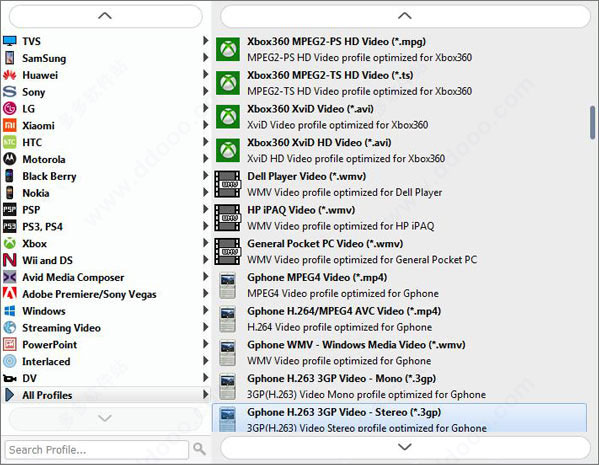Click the search magnifier icon
Viewport: 599px width, 465px height.
pyautogui.click(x=199, y=449)
